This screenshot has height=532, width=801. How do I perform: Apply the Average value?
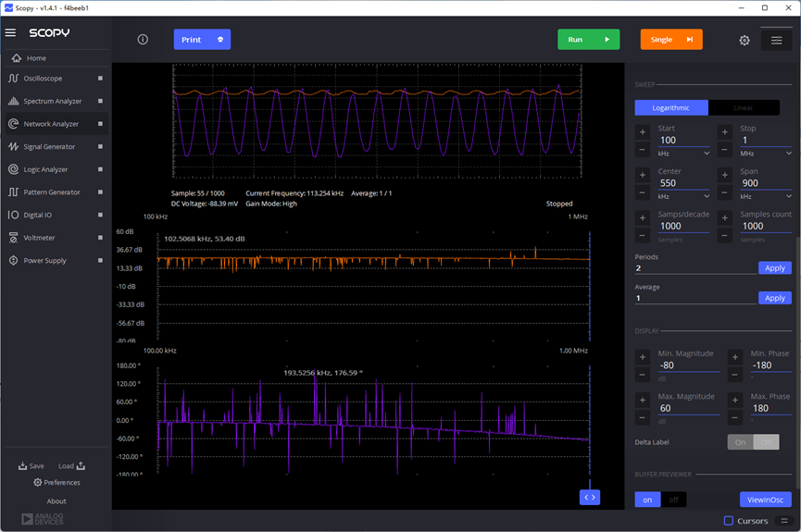pyautogui.click(x=774, y=298)
